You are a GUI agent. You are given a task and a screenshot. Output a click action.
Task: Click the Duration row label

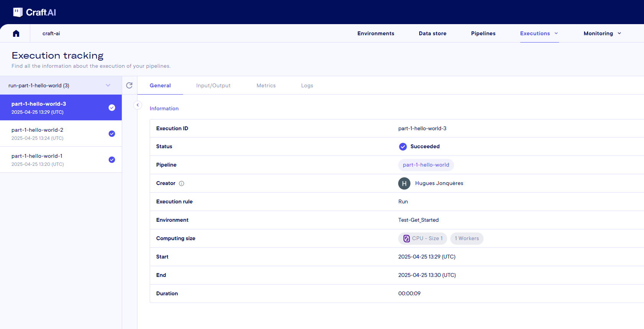pyautogui.click(x=167, y=294)
